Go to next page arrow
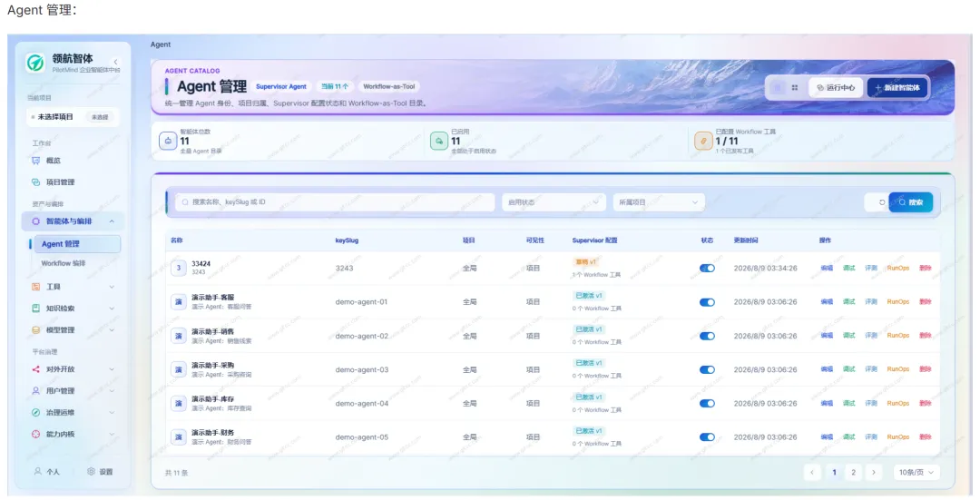The height and width of the screenshot is (500, 980). click(873, 473)
